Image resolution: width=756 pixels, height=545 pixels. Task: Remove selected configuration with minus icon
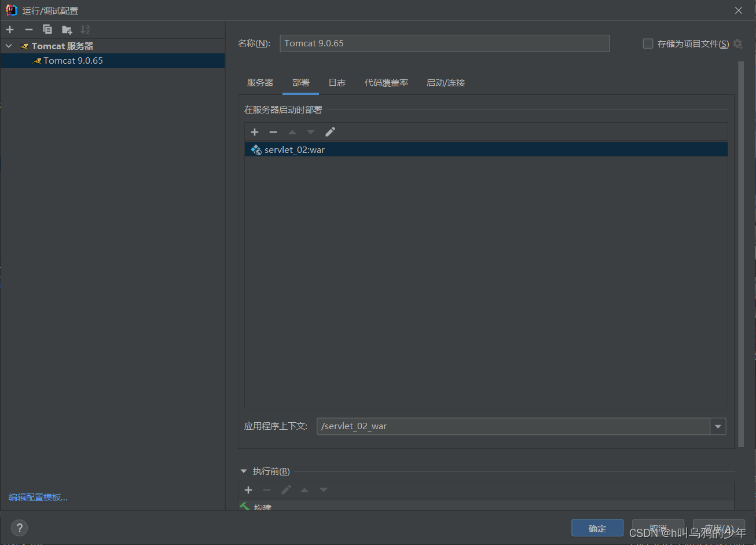tap(28, 30)
